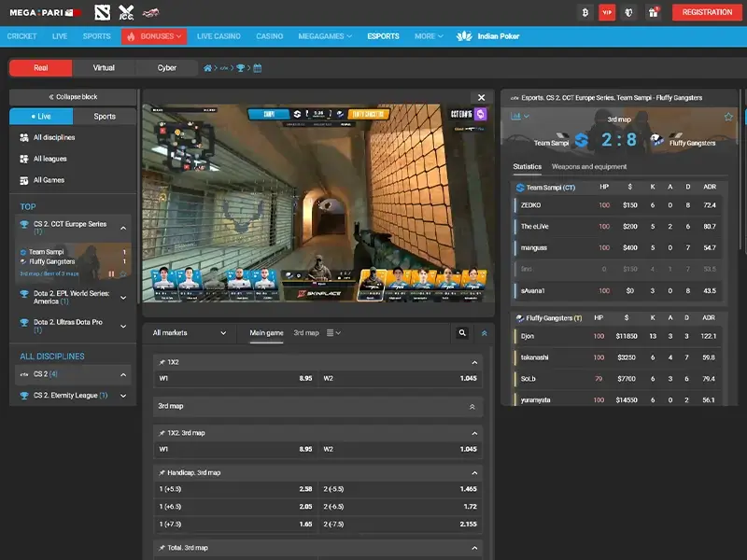The height and width of the screenshot is (560, 747).
Task: Collapse the CS 2 (4) discipline
Action: tap(123, 375)
